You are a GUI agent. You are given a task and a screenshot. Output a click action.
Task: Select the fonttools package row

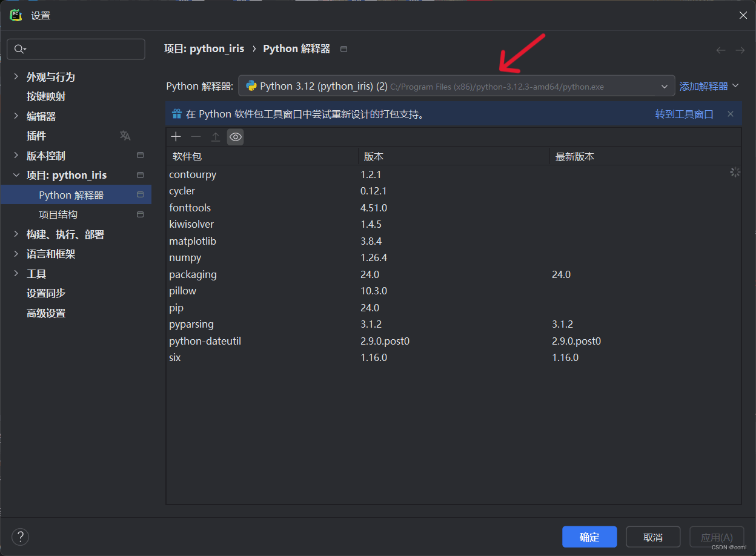[x=454, y=208]
